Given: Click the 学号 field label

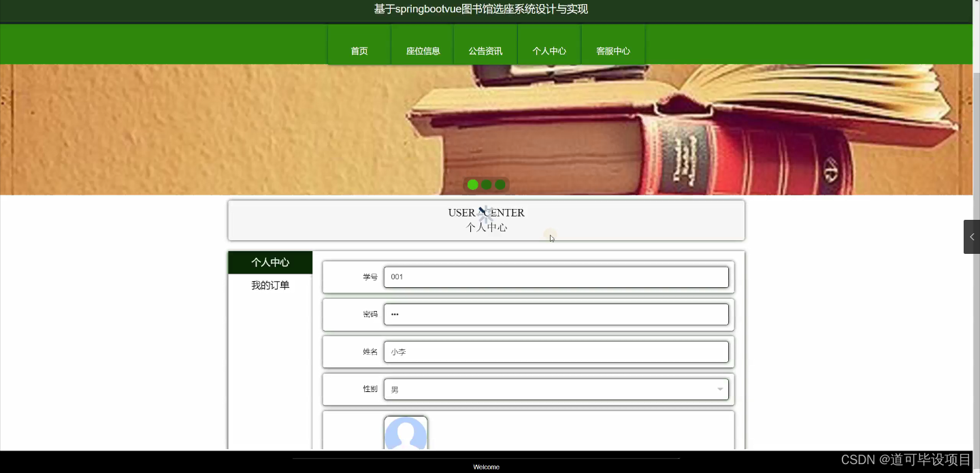Looking at the screenshot, I should click(370, 277).
